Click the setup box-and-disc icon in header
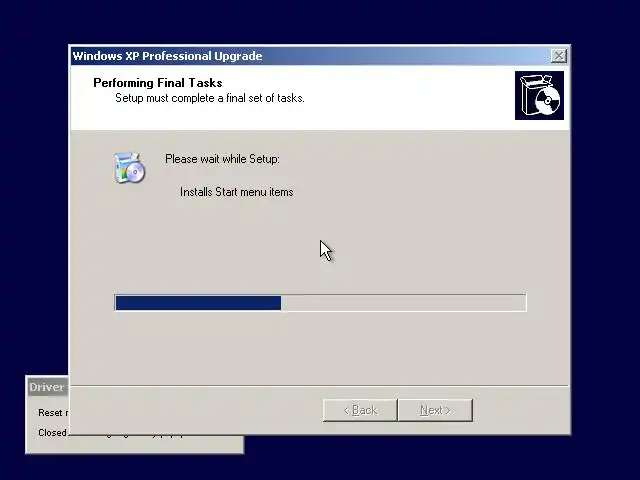Screen dimensions: 640x480 539,96
